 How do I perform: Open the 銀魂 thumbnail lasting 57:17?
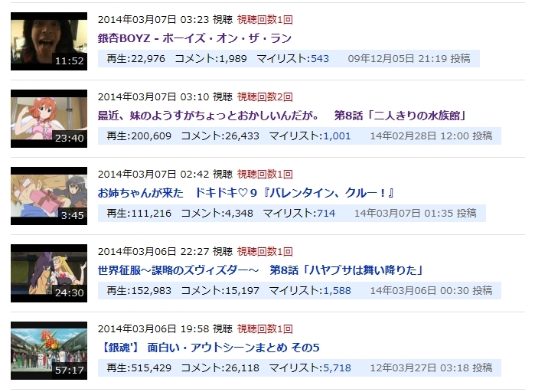[x=49, y=351]
